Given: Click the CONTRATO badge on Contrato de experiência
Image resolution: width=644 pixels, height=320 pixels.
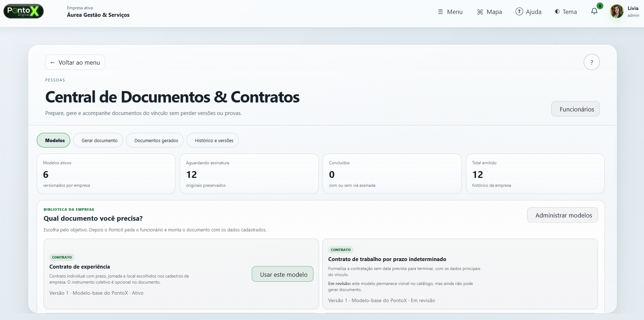Looking at the screenshot, I should tap(62, 257).
